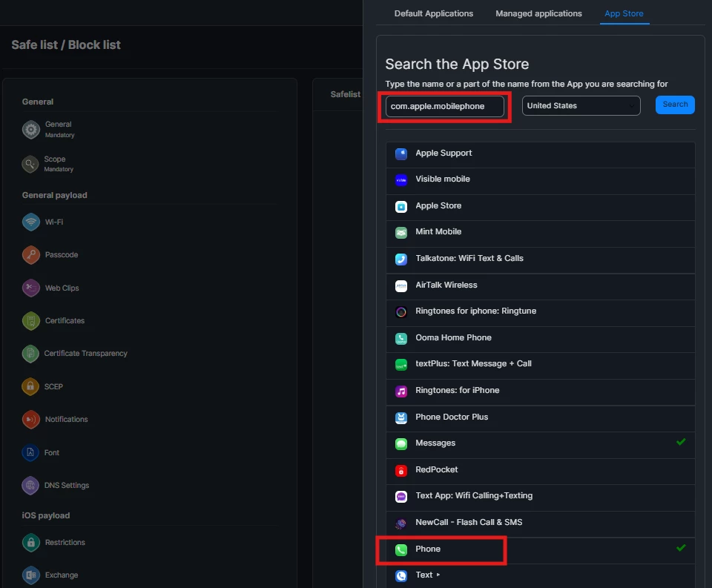
Task: Open the DNS Settings label
Action: (67, 486)
